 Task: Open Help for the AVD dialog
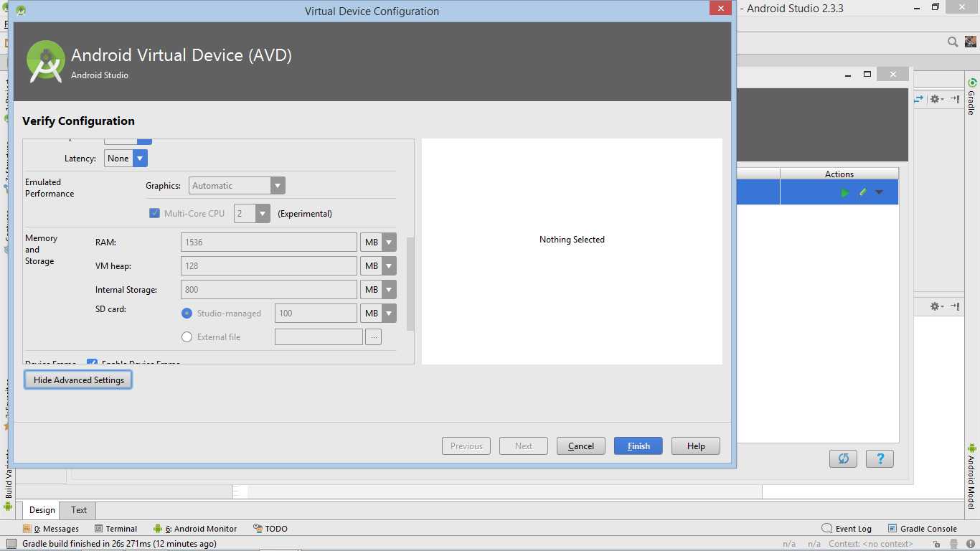point(696,446)
